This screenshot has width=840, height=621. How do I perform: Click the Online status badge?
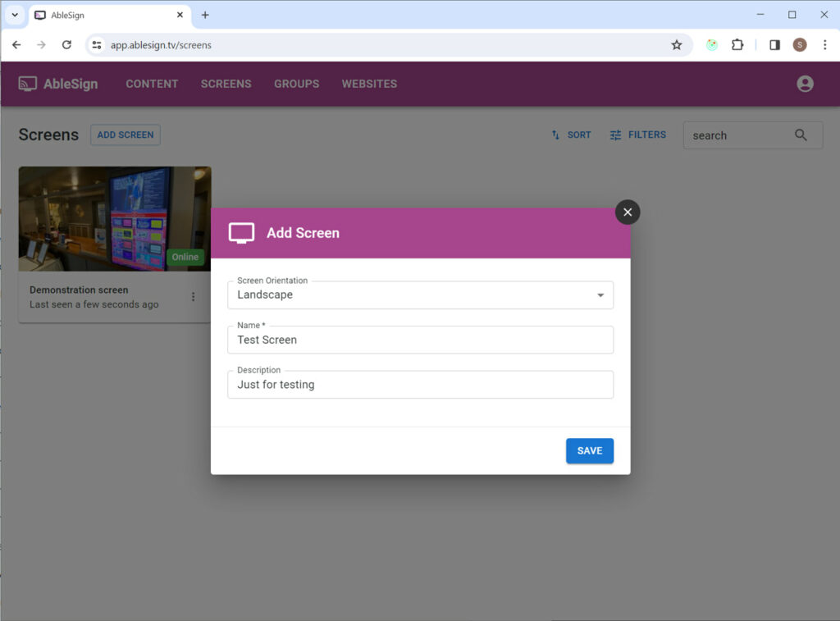(185, 257)
